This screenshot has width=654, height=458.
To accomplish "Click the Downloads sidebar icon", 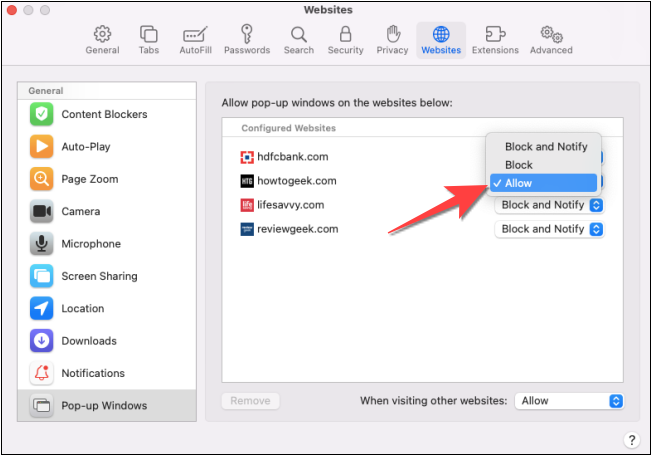I will (x=41, y=341).
